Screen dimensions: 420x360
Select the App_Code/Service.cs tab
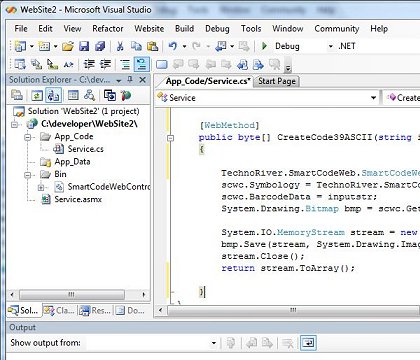pyautogui.click(x=208, y=81)
